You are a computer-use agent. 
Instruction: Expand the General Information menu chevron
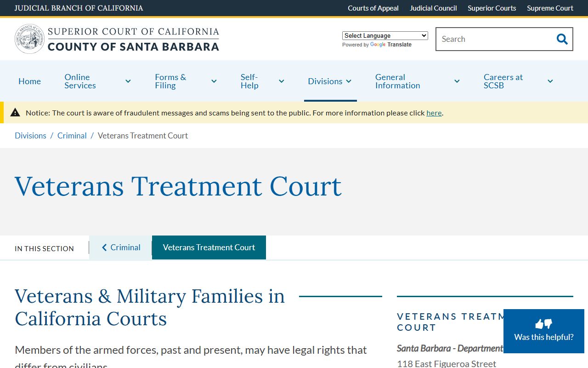pyautogui.click(x=457, y=81)
